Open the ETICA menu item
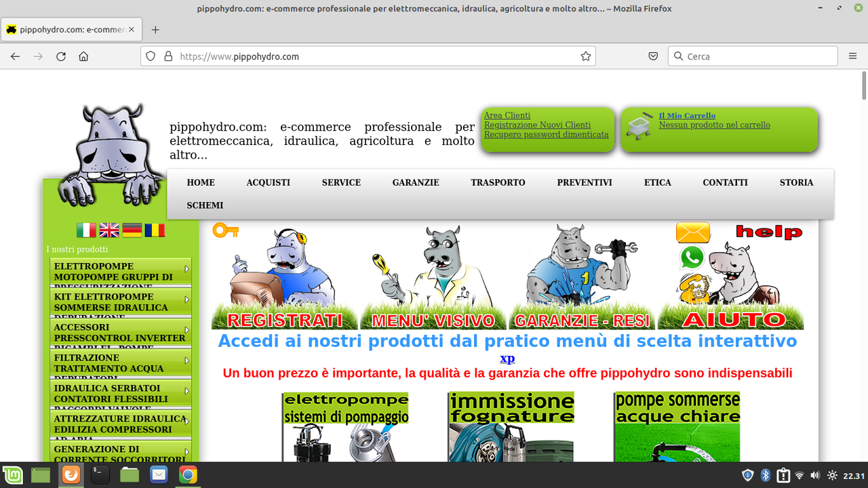Screen dimensions: 868x488 (658, 182)
